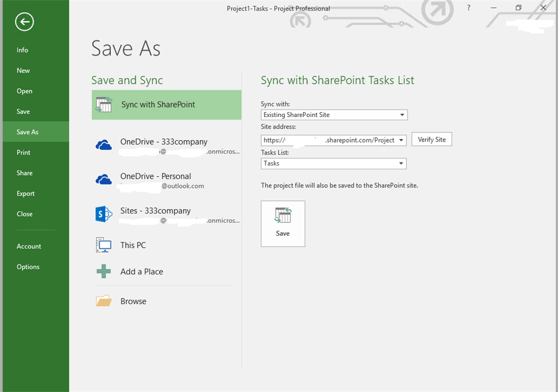558x392 pixels.
Task: Choose Sites - 333company location
Action: pyautogui.click(x=167, y=215)
